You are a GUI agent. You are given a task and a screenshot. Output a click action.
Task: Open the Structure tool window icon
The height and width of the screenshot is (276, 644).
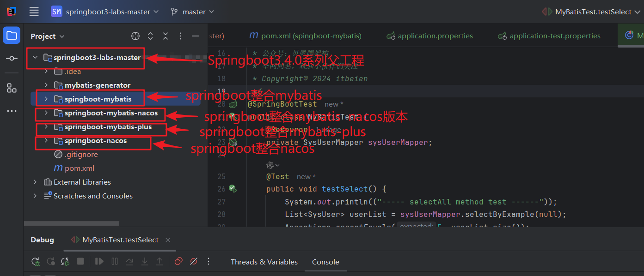(12, 88)
